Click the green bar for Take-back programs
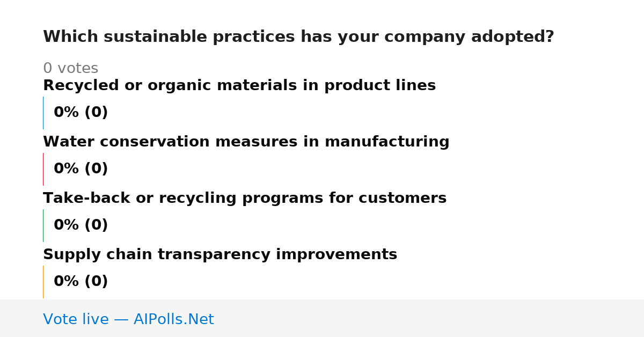The image size is (644, 337). [x=43, y=225]
